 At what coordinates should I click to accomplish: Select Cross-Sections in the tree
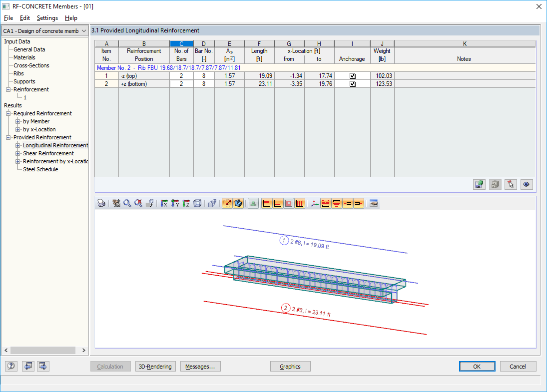(31, 65)
